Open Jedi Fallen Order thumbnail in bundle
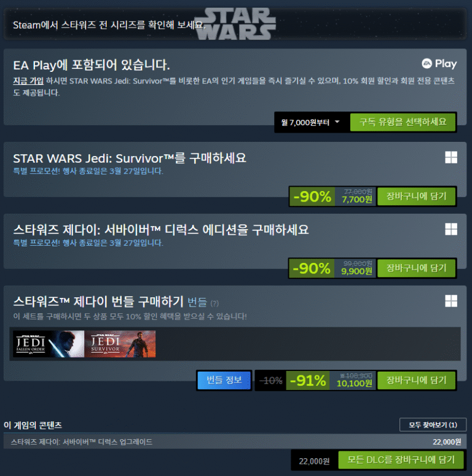This screenshot has height=476, width=472. coord(49,344)
